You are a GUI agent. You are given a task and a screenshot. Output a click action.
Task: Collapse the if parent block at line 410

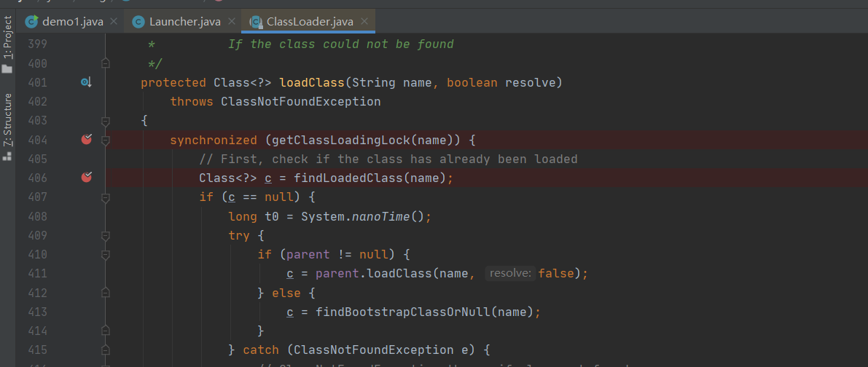pos(105,255)
